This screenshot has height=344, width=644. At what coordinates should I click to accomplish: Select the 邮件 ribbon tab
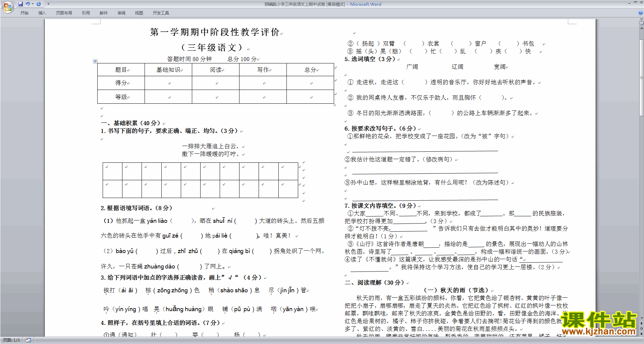click(104, 13)
